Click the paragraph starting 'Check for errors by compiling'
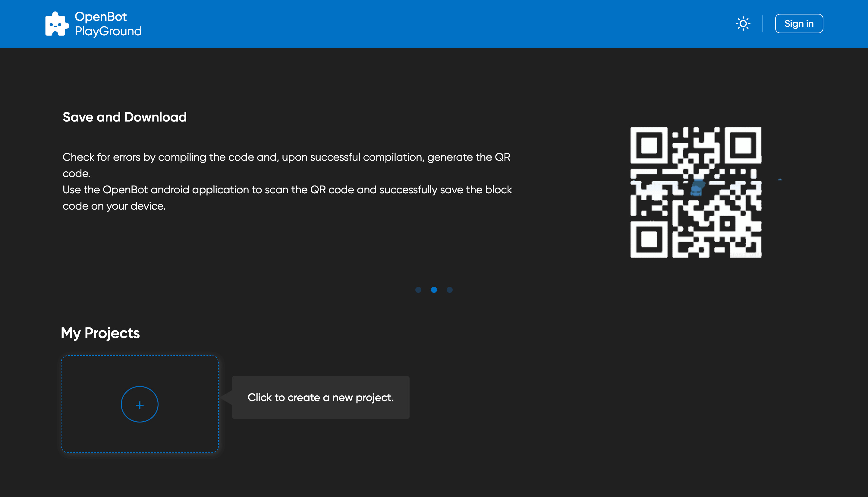The height and width of the screenshot is (497, 868). 287,182
